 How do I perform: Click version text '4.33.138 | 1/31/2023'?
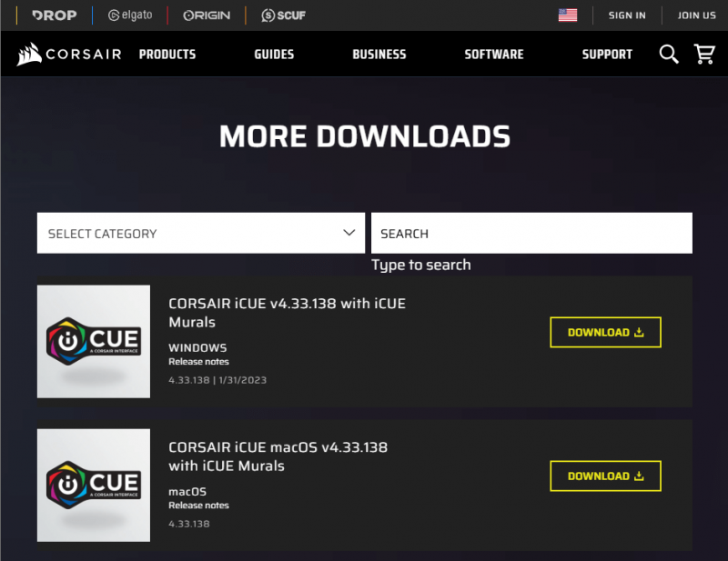click(x=217, y=380)
